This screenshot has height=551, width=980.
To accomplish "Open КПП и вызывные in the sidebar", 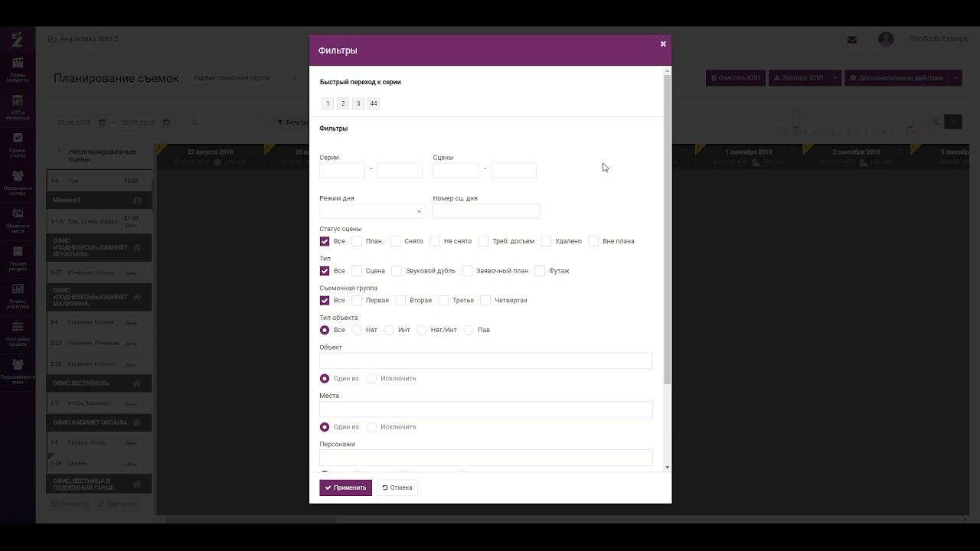I will coord(18,106).
